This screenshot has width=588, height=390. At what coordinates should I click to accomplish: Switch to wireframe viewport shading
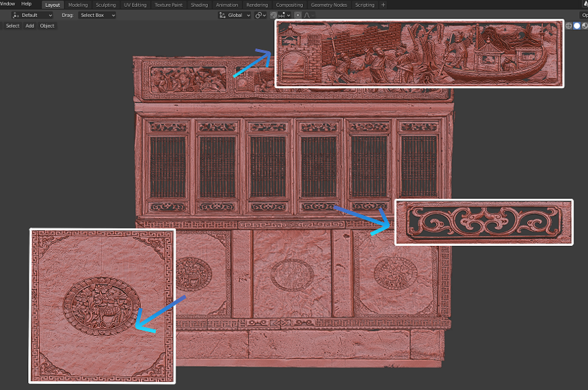point(568,26)
